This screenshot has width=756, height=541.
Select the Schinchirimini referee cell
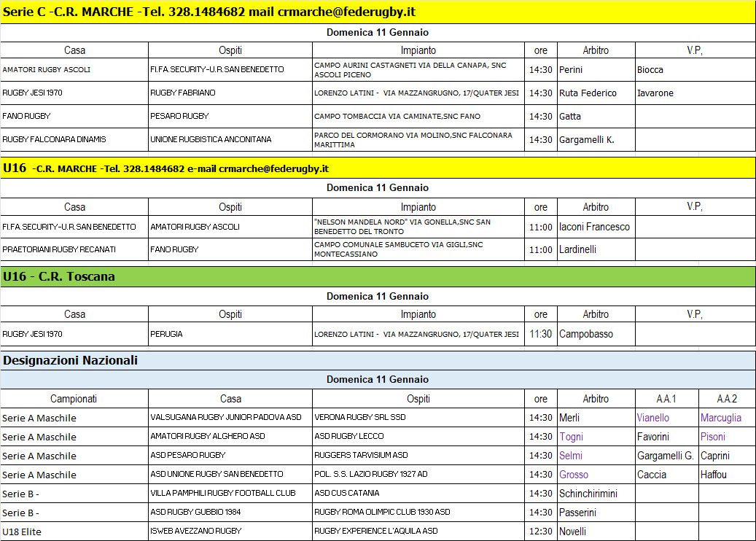point(588,494)
